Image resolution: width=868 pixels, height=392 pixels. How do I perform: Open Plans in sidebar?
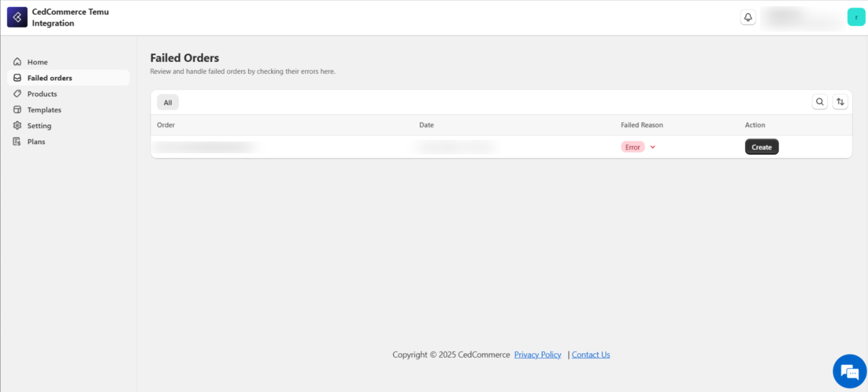(x=68, y=141)
